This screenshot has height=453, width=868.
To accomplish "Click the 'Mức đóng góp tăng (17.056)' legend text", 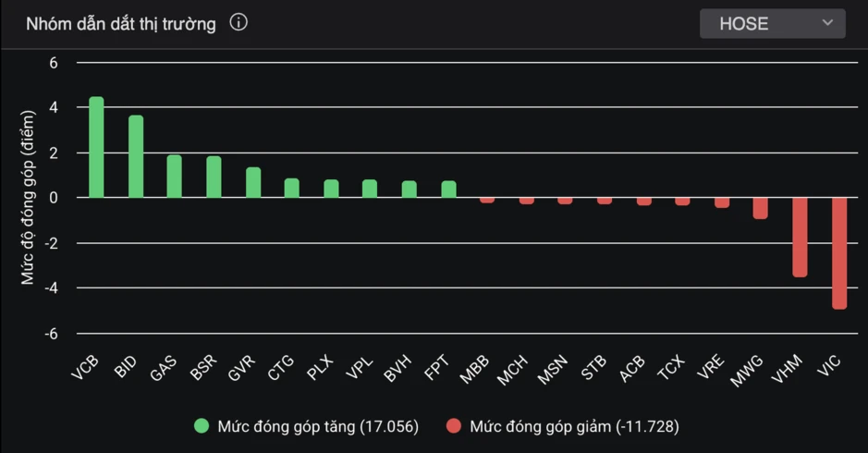I will pyautogui.click(x=318, y=426).
